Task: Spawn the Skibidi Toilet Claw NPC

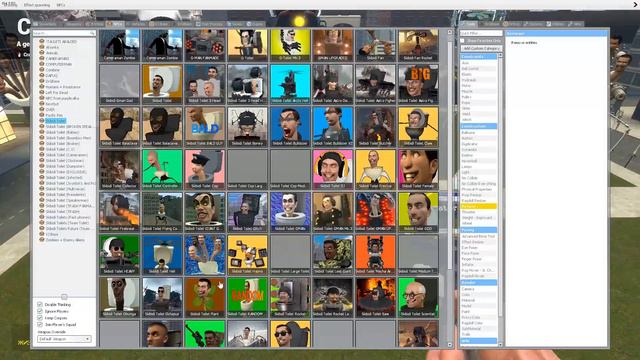Action: click(418, 127)
